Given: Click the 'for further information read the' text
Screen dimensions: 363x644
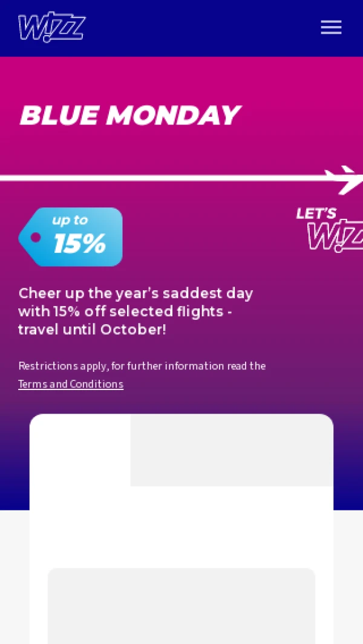Looking at the screenshot, I should 197,366.
